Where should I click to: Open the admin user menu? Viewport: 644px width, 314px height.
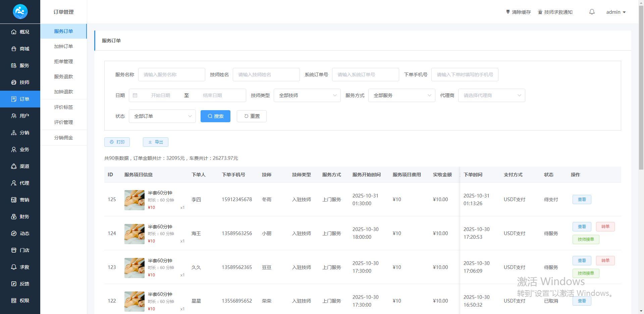coord(615,12)
